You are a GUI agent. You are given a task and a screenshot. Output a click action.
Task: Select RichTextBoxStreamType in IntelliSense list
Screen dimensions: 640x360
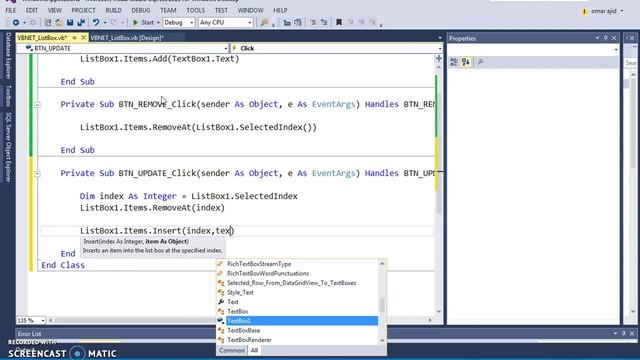coord(259,264)
